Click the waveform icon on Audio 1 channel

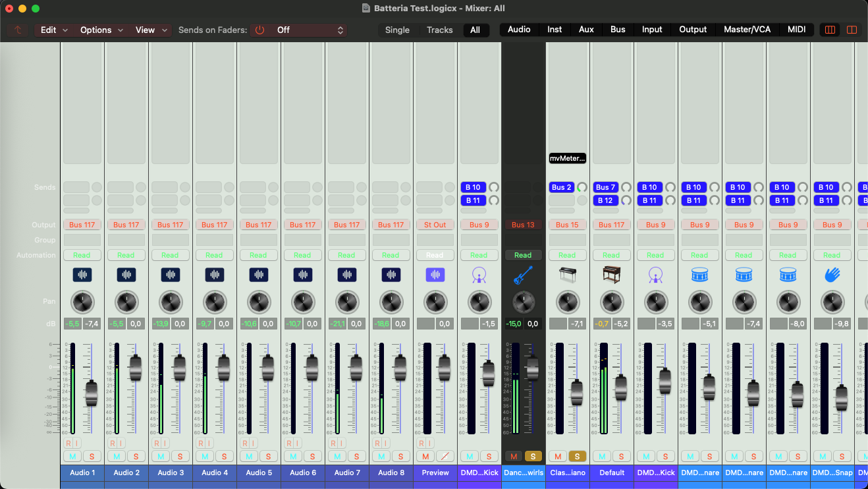coord(82,275)
